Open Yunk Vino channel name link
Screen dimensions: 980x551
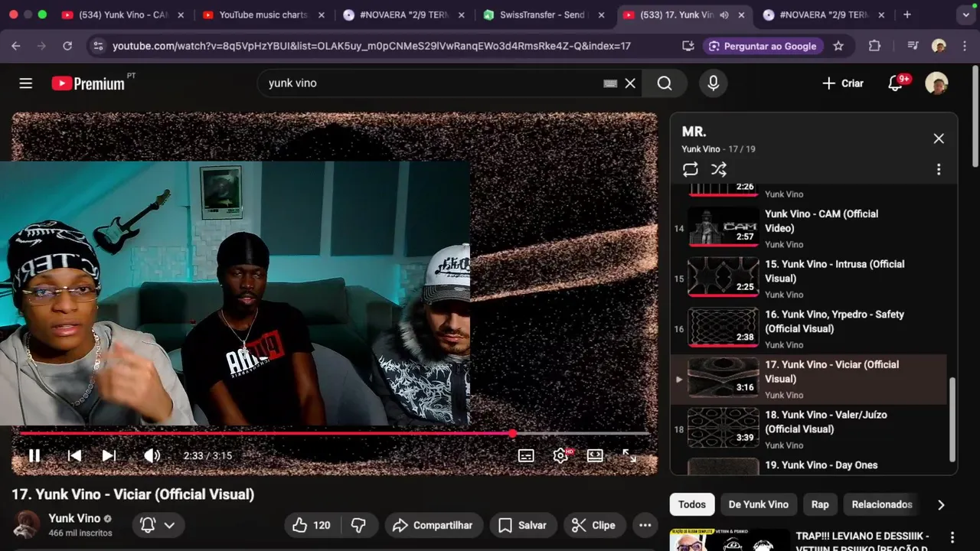tap(74, 518)
